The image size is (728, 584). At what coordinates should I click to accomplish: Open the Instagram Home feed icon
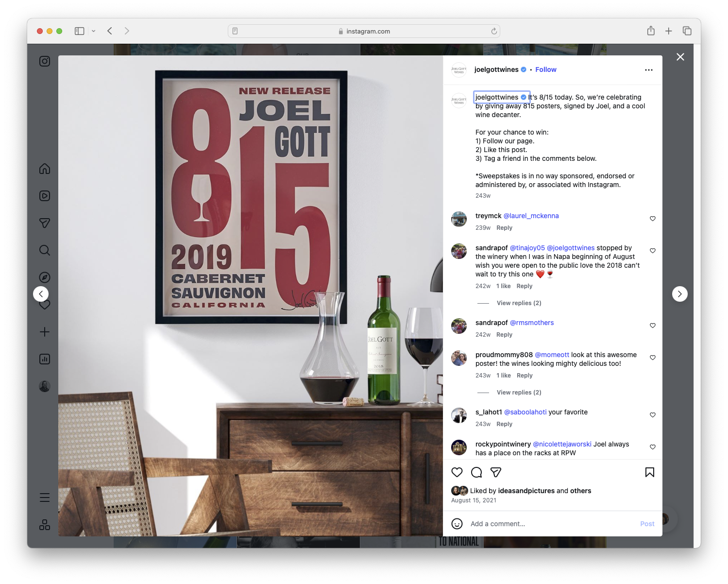pyautogui.click(x=44, y=169)
